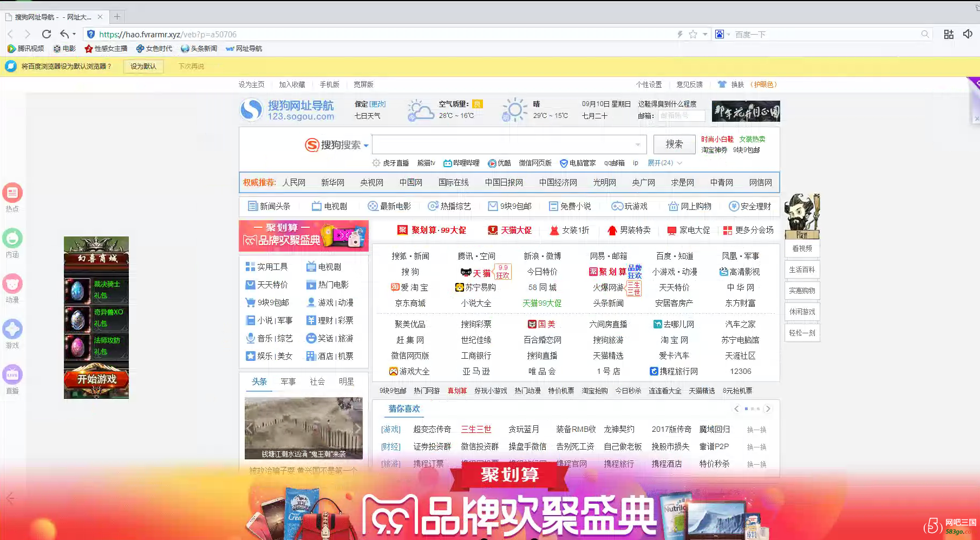Open the 宽屏版 view link
The width and height of the screenshot is (980, 540).
(x=363, y=84)
